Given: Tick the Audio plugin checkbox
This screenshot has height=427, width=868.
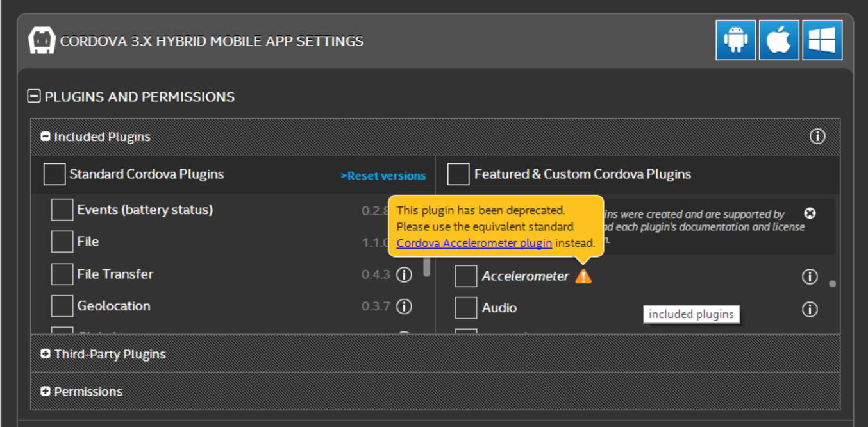Looking at the screenshot, I should tap(466, 308).
